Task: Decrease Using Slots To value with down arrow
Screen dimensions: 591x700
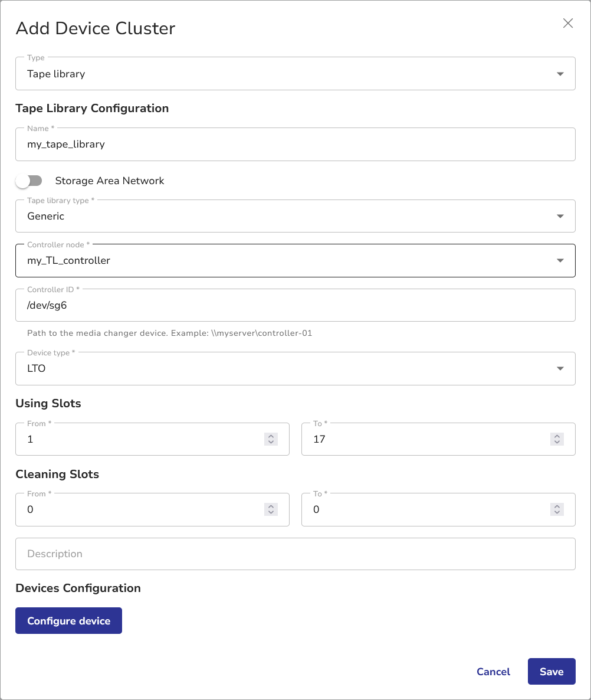Action: 557,442
